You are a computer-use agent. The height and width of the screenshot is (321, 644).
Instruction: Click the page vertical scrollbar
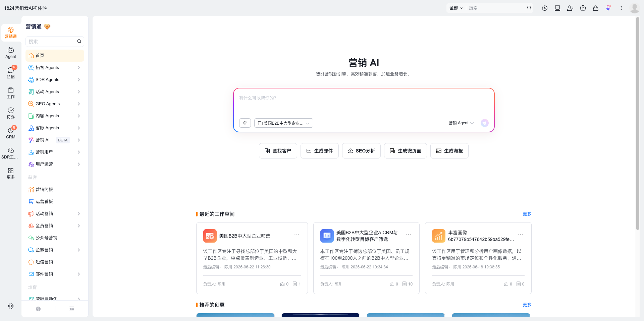pyautogui.click(x=638, y=124)
